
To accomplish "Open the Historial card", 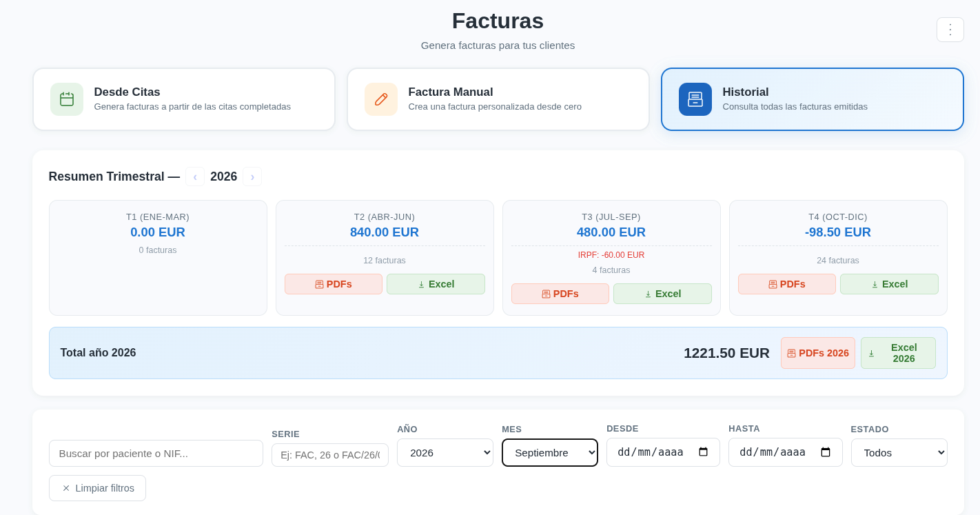I will coord(813,99).
